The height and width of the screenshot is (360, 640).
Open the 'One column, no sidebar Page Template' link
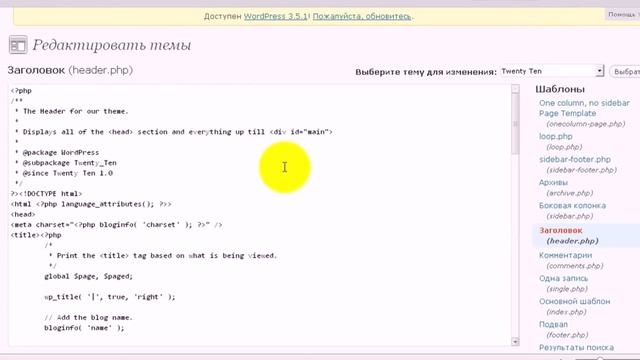[x=584, y=108]
